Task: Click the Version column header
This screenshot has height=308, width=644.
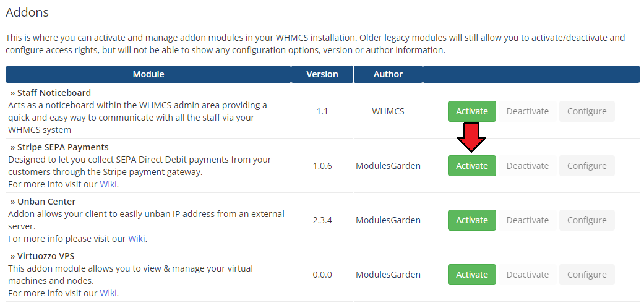Action: click(x=322, y=74)
